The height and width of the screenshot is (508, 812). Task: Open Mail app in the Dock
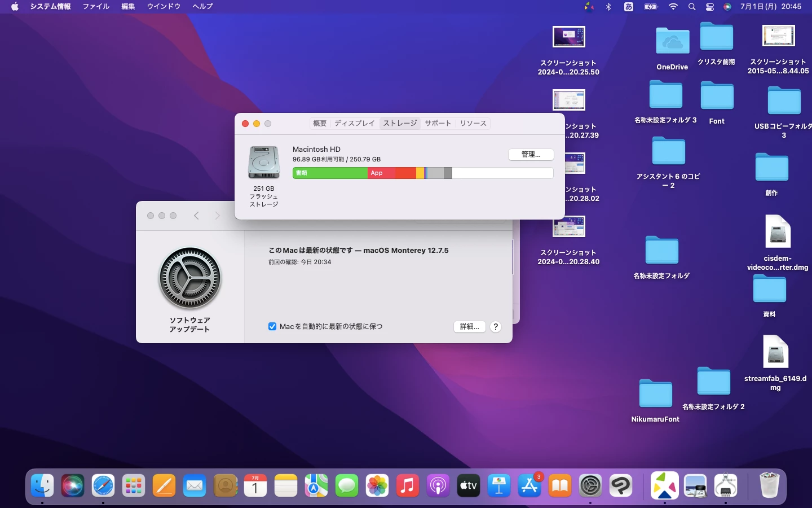[195, 485]
